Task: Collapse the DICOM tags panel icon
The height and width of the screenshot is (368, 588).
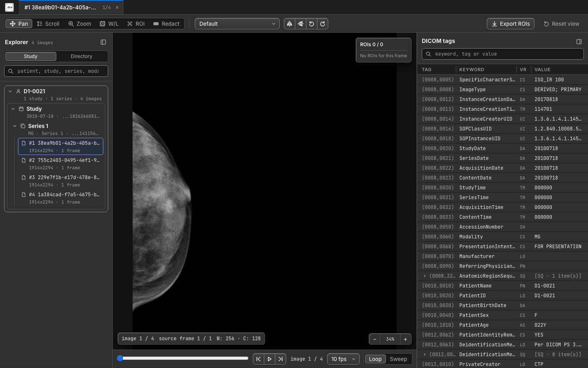Action: pyautogui.click(x=579, y=41)
